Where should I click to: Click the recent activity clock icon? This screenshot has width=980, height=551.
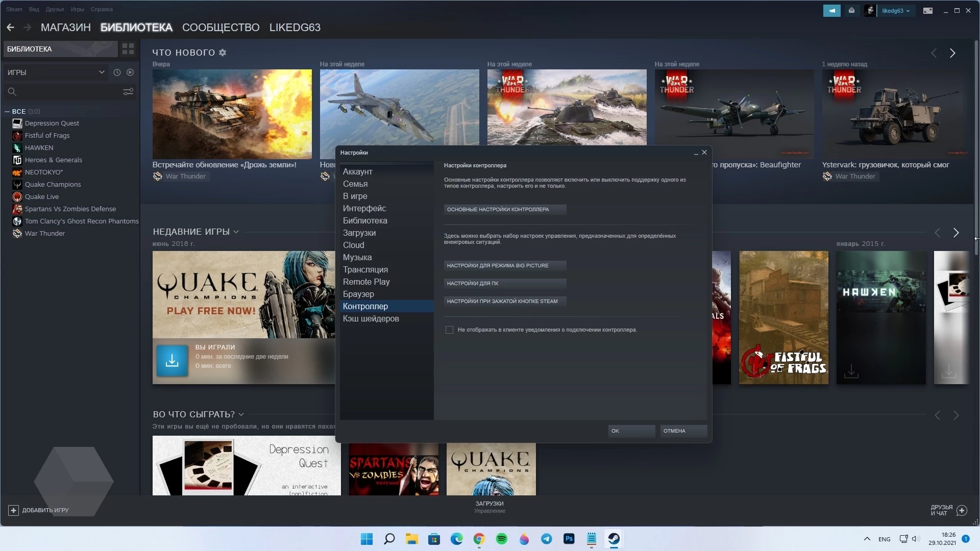(x=117, y=72)
